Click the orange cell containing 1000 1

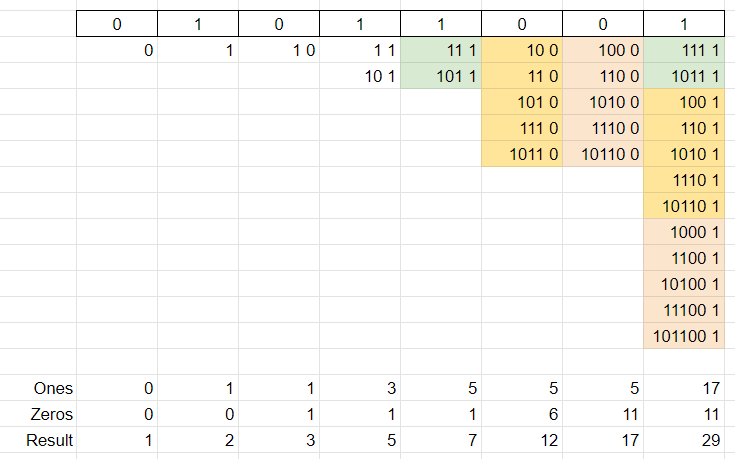point(684,232)
